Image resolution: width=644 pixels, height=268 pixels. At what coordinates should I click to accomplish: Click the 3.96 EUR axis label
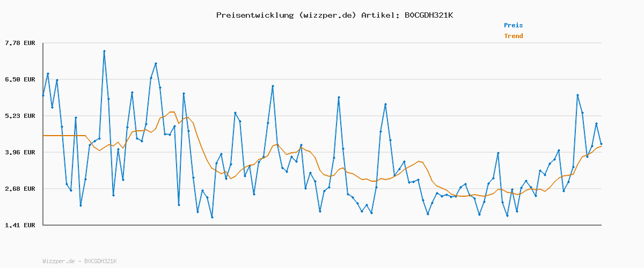20,152
